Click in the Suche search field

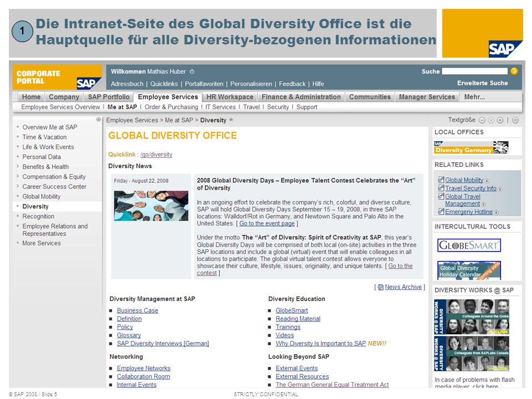(x=475, y=71)
